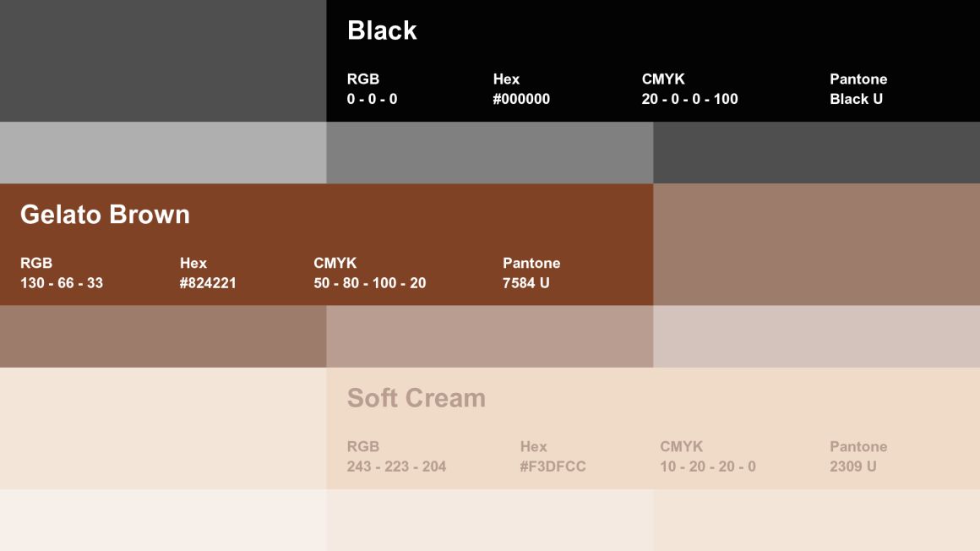Pick the medium gray tint swatch
Viewport: 980px width, 551px height.
pos(489,153)
